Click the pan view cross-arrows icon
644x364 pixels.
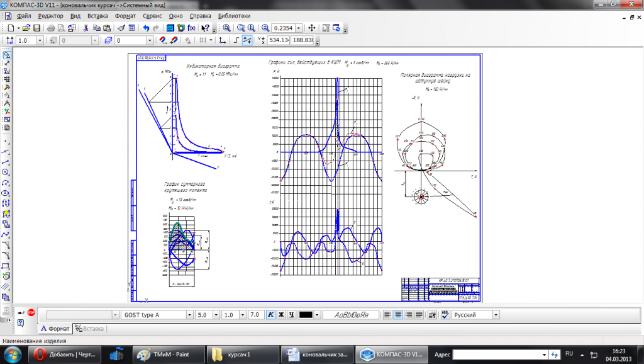(312, 28)
